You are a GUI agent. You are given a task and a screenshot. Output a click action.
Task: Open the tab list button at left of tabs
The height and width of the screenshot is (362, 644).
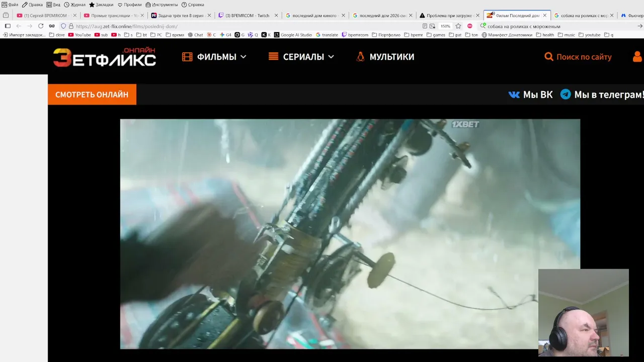coord(6,16)
